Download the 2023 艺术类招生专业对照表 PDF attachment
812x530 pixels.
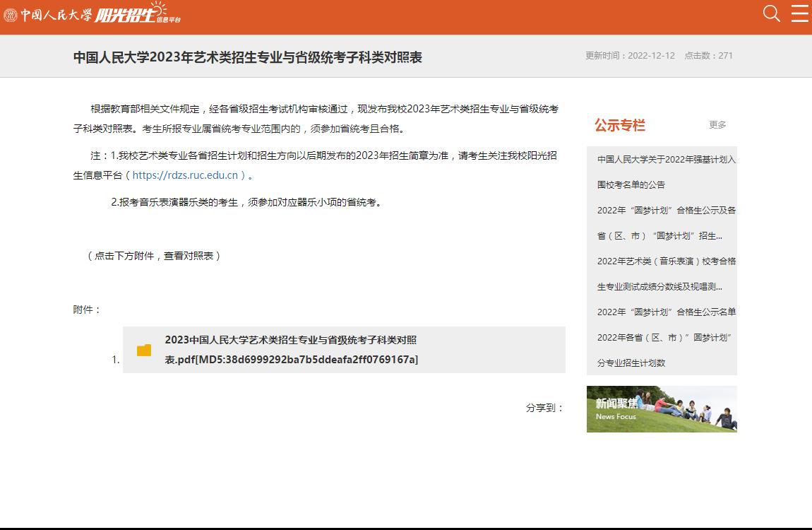pyautogui.click(x=291, y=350)
